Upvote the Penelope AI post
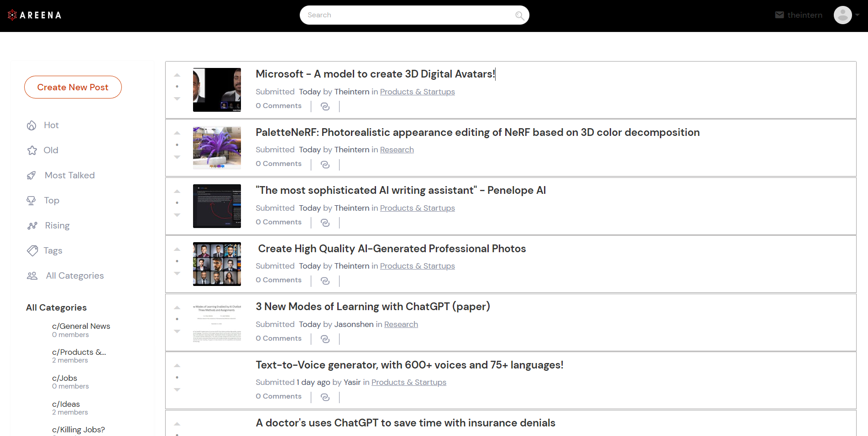Screen dimensions: 868x436 point(177,192)
